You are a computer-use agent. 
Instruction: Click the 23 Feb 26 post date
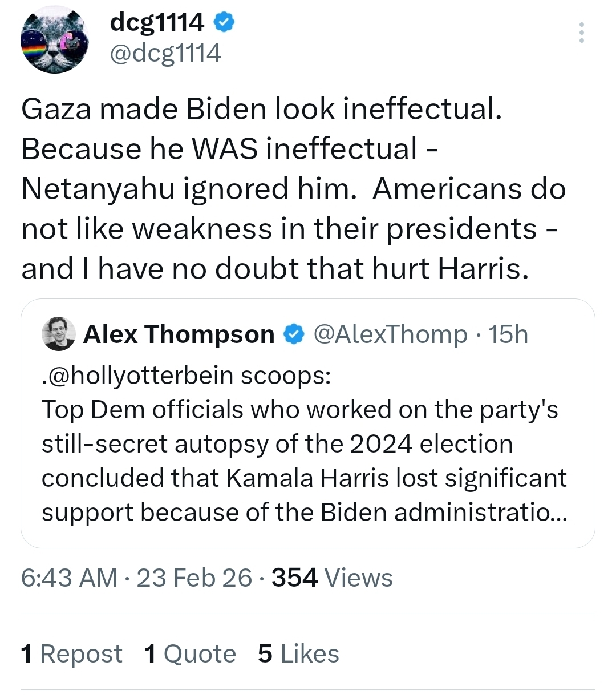click(194, 578)
